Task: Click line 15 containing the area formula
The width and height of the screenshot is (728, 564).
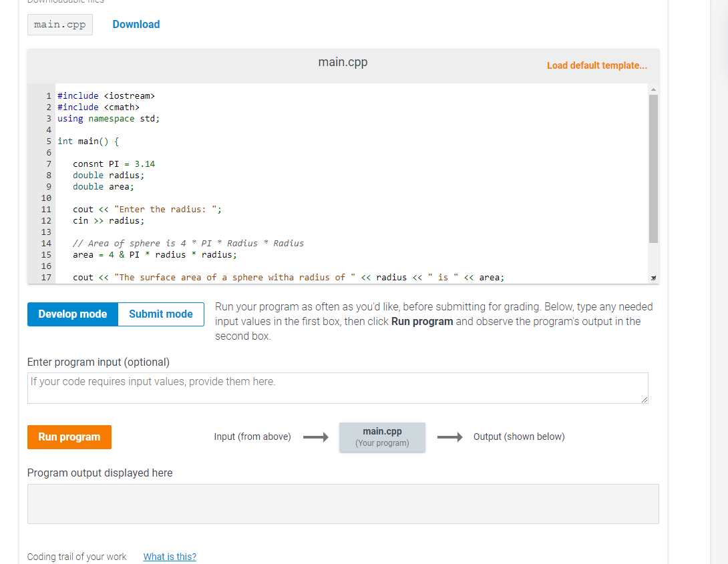Action: click(x=152, y=254)
